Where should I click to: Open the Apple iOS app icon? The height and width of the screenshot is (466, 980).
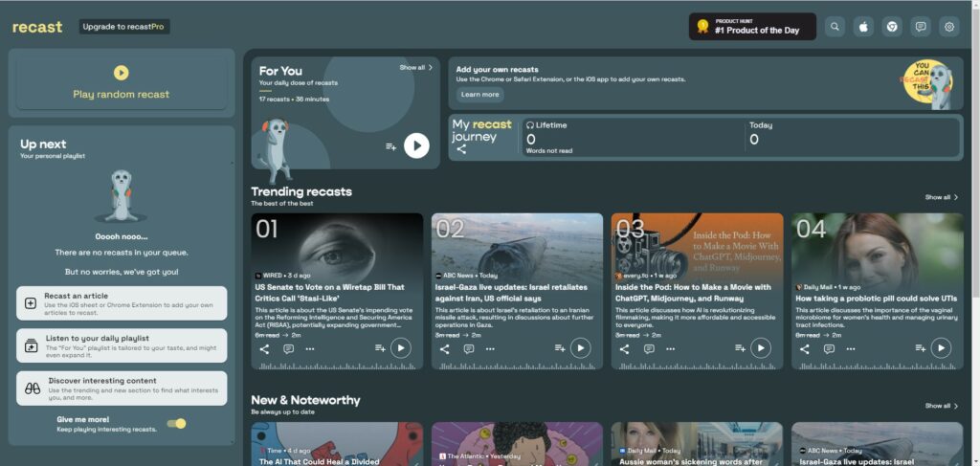coord(863,27)
